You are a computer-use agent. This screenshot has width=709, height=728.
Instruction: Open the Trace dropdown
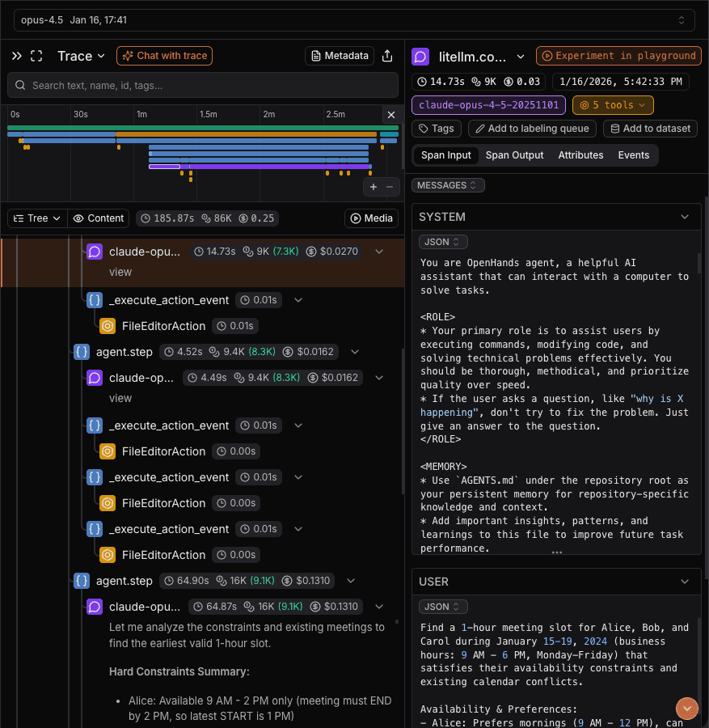(x=81, y=56)
